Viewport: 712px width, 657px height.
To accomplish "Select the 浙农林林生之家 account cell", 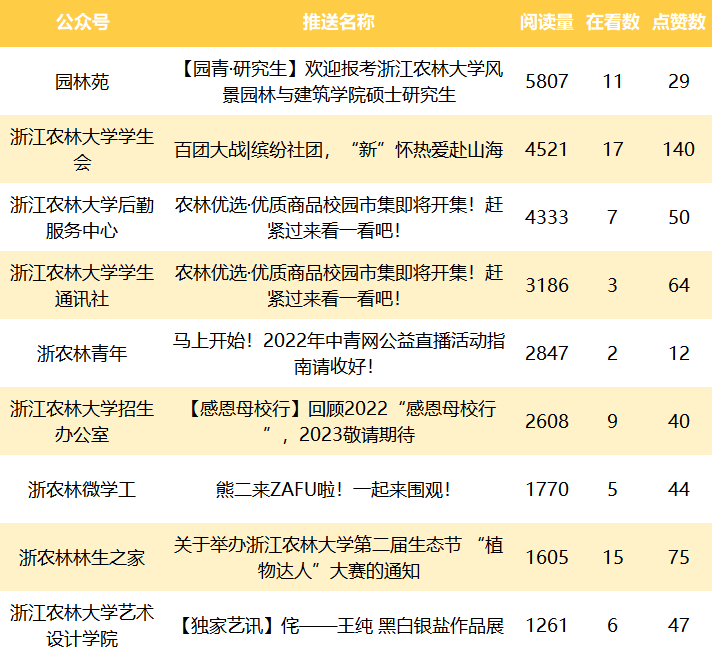I will point(82,558).
